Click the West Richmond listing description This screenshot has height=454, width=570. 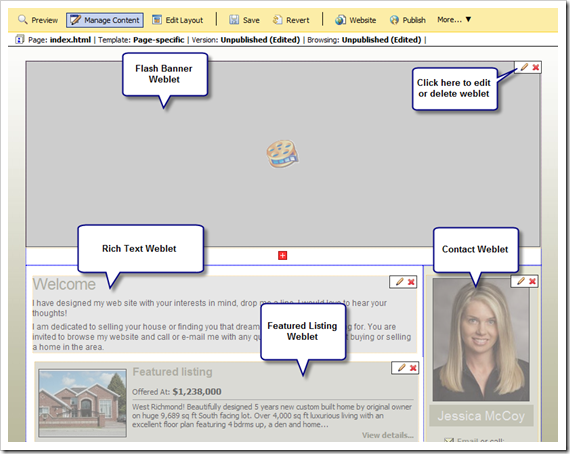tap(272, 415)
